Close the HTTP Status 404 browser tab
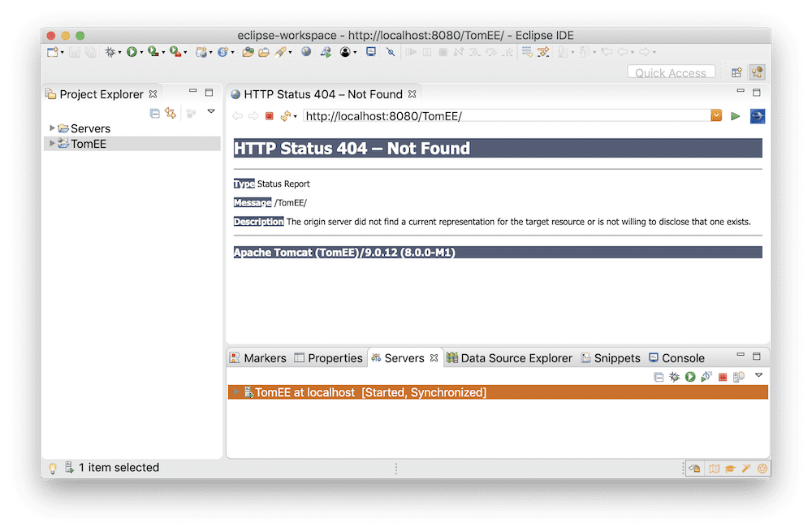The image size is (812, 532). coord(412,93)
